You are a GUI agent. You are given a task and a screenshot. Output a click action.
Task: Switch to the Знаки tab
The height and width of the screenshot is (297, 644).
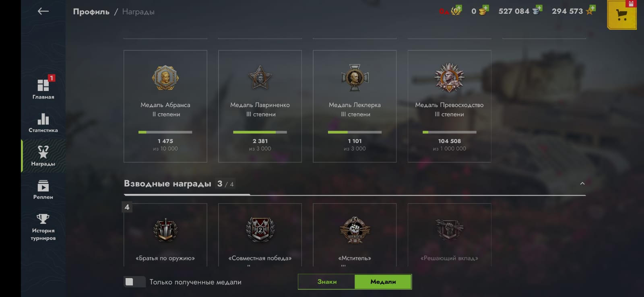(x=327, y=282)
